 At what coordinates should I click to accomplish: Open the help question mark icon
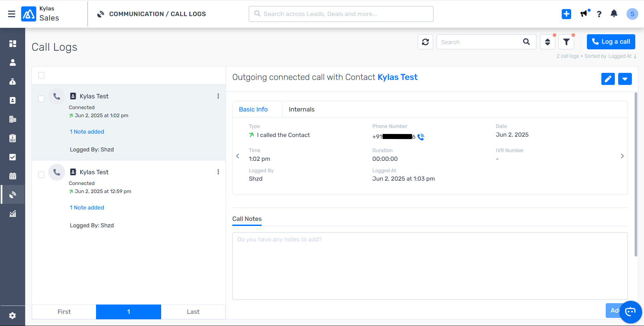click(599, 14)
